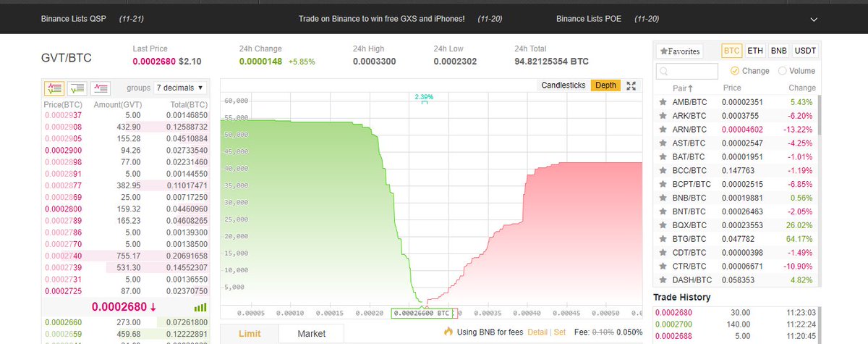Star the BTG/BTC pair
Screen dimensions: 868x344
pyautogui.click(x=663, y=238)
